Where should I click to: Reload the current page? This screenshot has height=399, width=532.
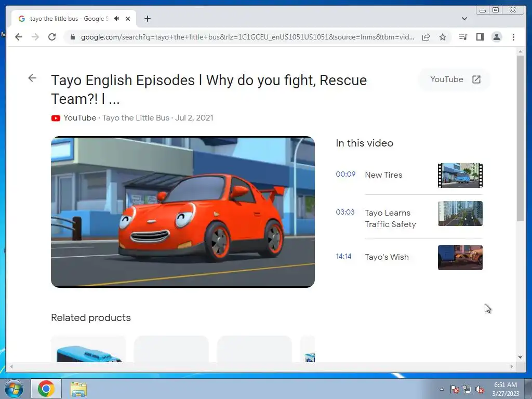tap(52, 37)
